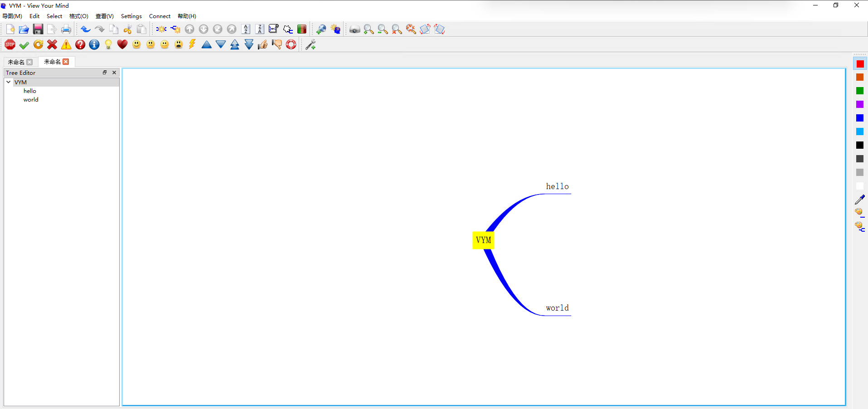
Task: Click the red and green color icon
Action: point(302,29)
